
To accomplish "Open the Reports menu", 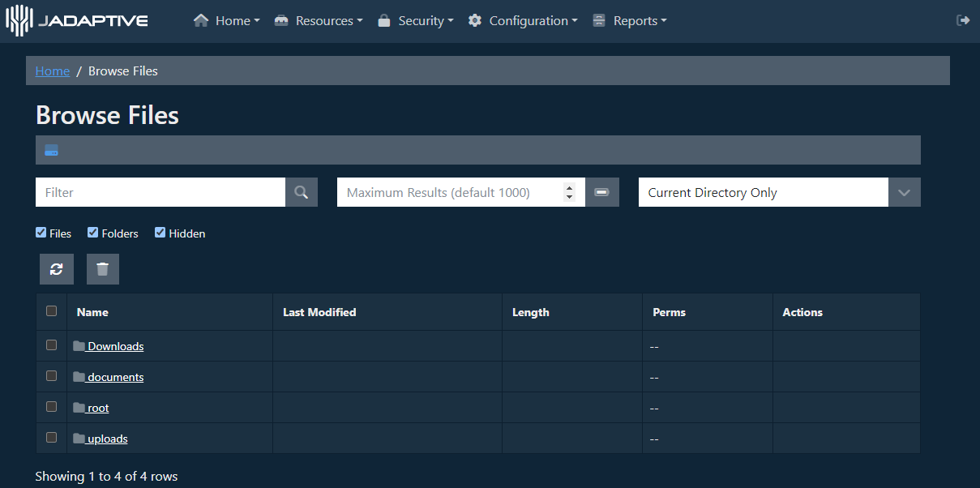I will 629,21.
